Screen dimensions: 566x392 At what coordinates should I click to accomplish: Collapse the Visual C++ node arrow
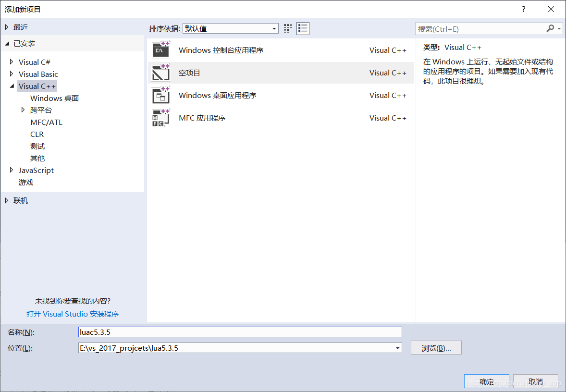pyautogui.click(x=12, y=86)
